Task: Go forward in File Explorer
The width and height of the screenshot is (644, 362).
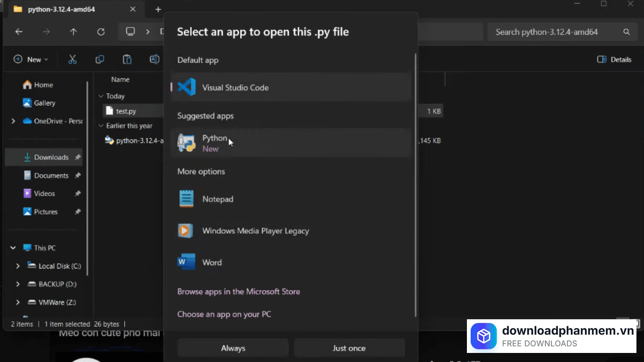Action: click(46, 32)
